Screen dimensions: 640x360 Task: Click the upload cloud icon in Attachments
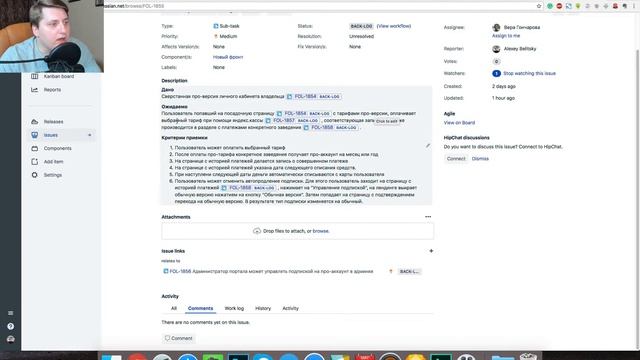click(x=257, y=231)
